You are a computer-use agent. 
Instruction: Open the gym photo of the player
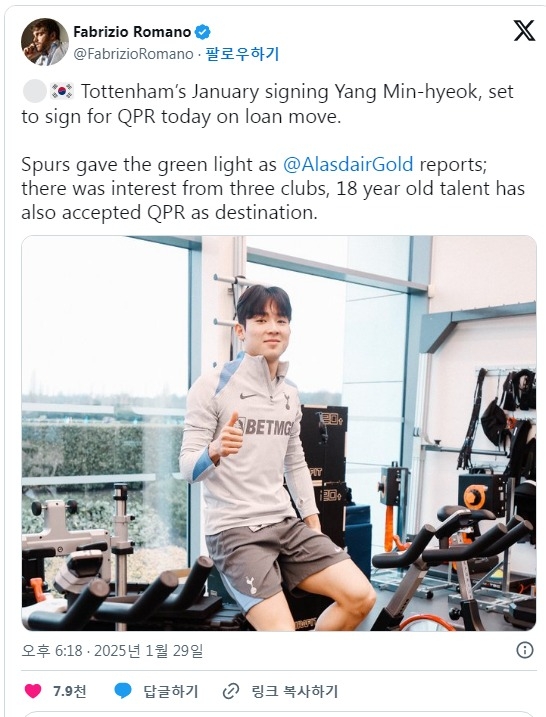pos(278,433)
